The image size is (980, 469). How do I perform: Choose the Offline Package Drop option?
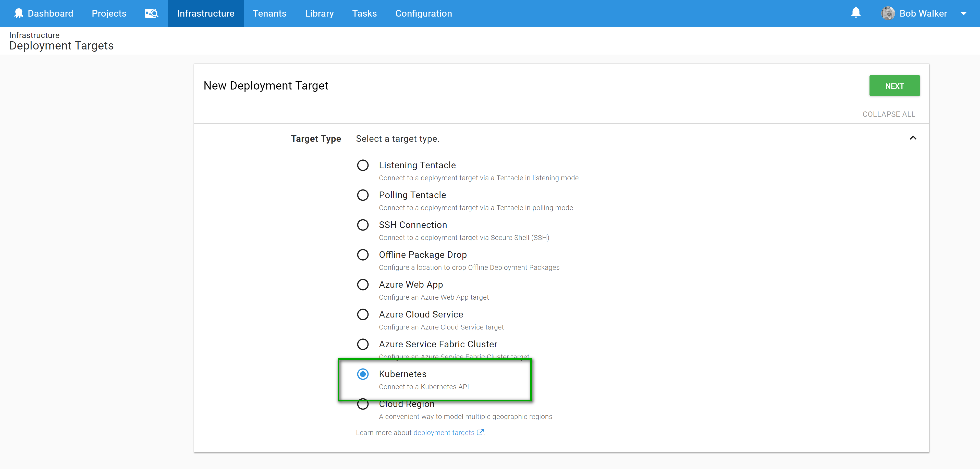(363, 255)
